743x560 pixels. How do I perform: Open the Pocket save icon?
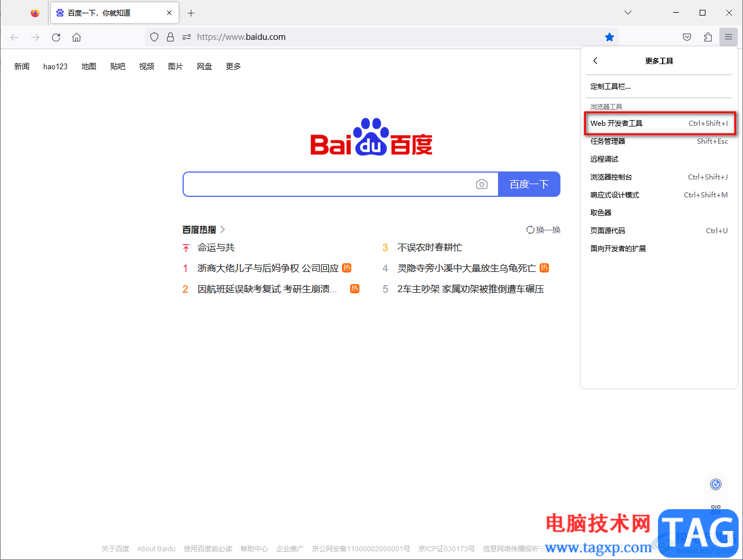tap(687, 37)
